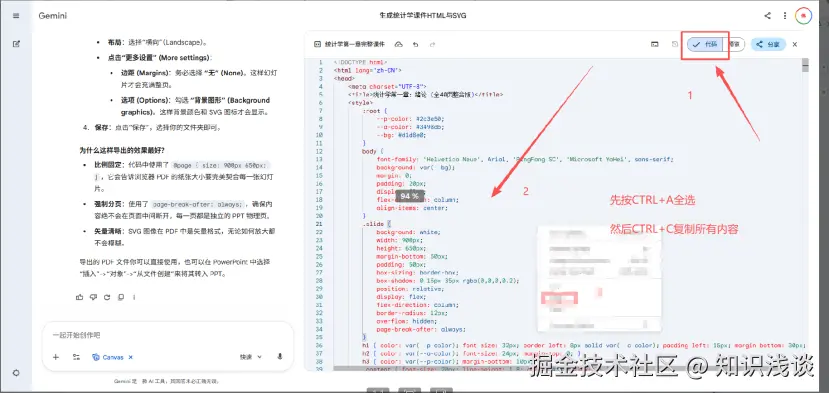Close the canvas panel
This screenshot has height=394, width=829.
(795, 44)
